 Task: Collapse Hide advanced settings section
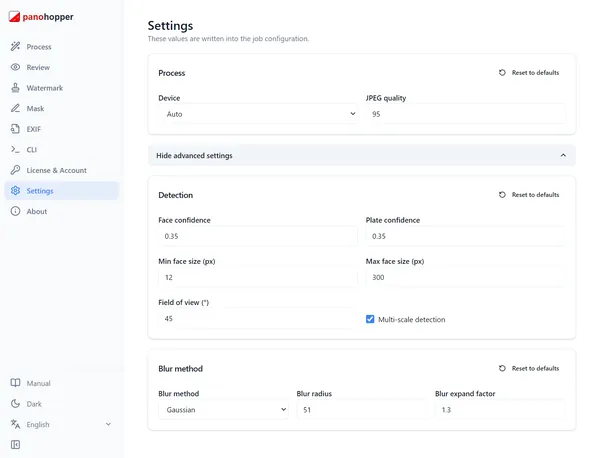pyautogui.click(x=362, y=155)
